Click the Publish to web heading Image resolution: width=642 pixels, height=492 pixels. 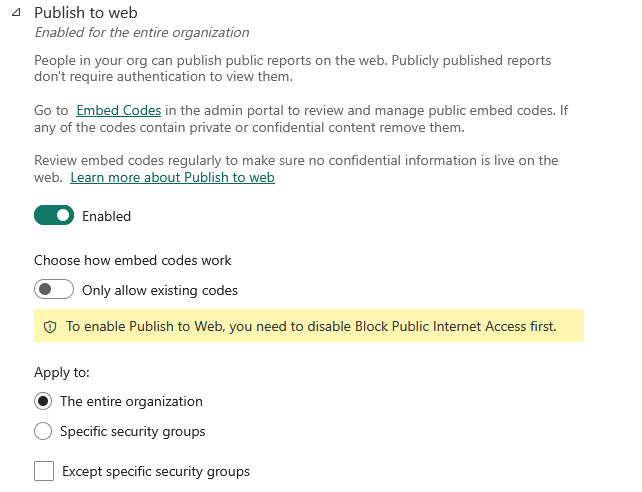(x=86, y=13)
